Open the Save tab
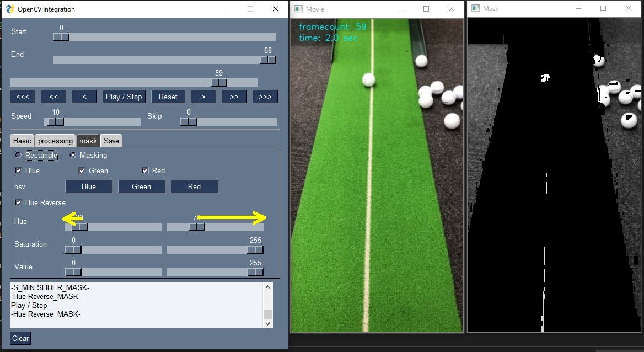This screenshot has width=644, height=352. point(111,141)
